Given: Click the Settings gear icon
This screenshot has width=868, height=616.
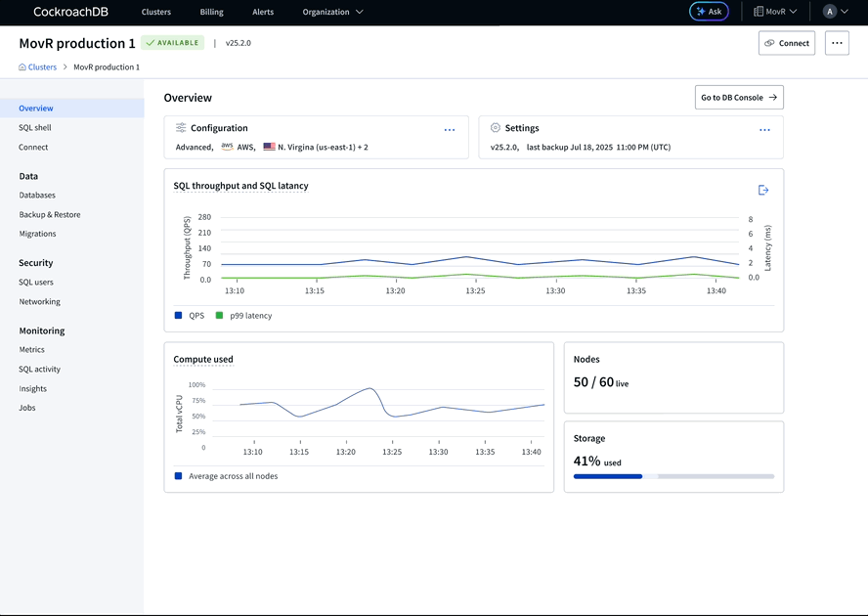Looking at the screenshot, I should tap(496, 128).
